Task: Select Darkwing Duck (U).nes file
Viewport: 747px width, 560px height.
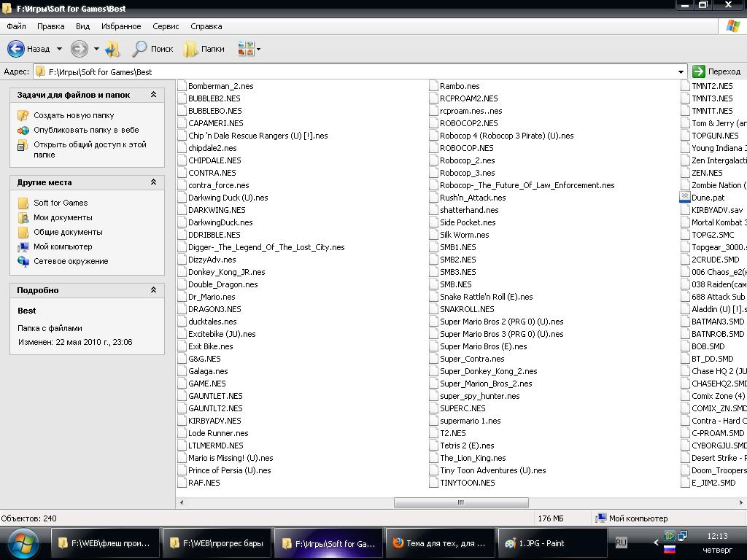Action: [x=228, y=198]
